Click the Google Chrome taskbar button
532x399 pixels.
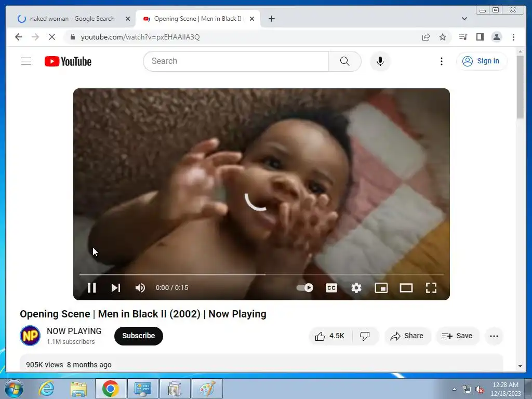(x=111, y=389)
